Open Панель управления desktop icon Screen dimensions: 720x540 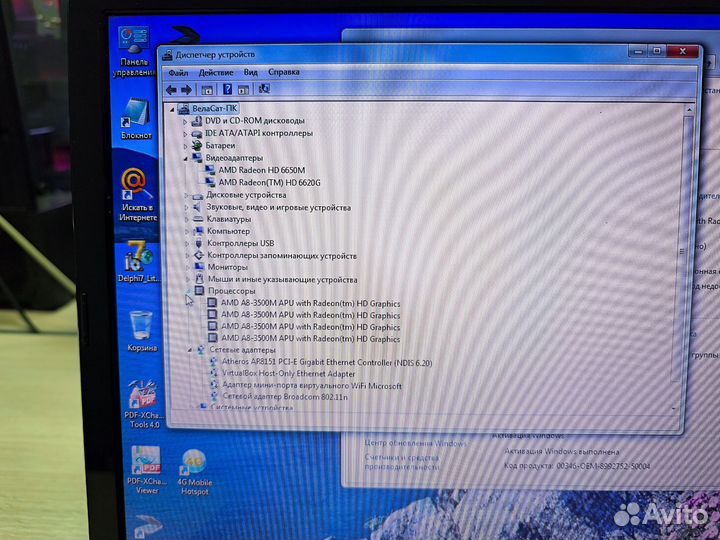tap(134, 52)
